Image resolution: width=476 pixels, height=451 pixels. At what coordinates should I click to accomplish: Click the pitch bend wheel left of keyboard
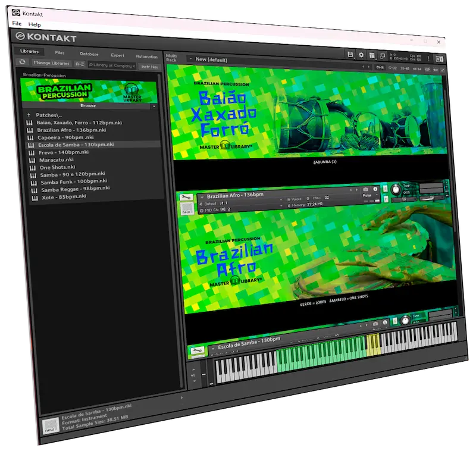(204, 374)
